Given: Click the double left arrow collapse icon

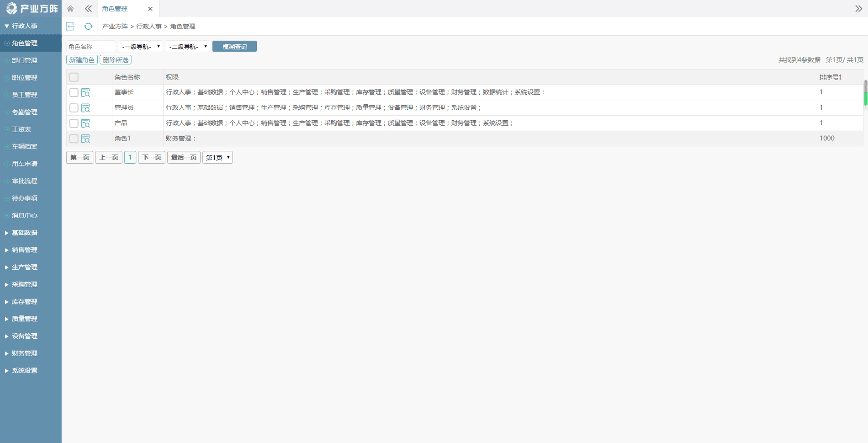Looking at the screenshot, I should point(88,9).
